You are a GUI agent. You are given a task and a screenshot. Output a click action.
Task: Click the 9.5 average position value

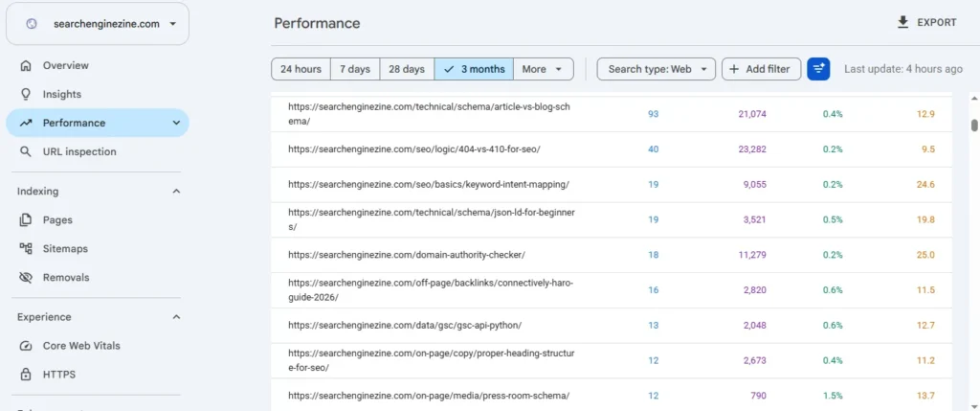tap(928, 148)
